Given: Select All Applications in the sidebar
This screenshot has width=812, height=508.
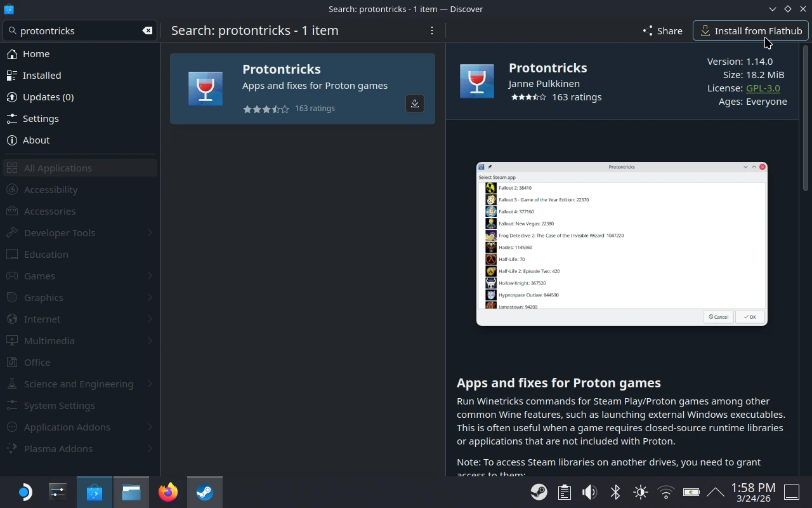Looking at the screenshot, I should coord(58,168).
